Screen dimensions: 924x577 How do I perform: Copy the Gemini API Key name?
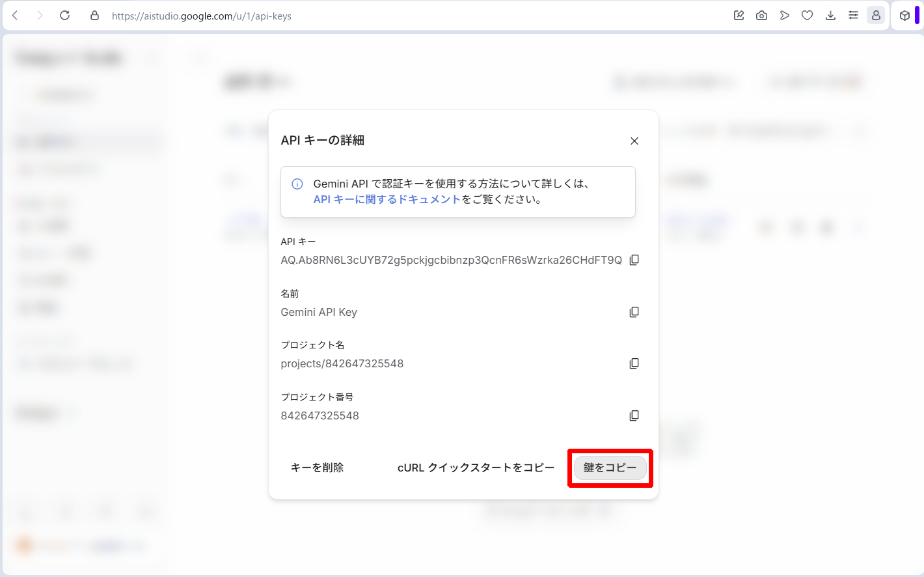pyautogui.click(x=634, y=312)
